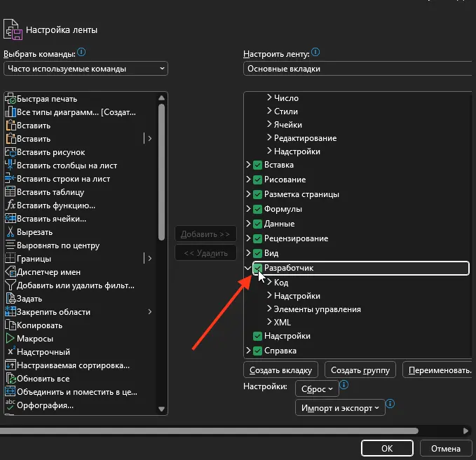Uncheck the Разработчик tab checkbox

click(258, 268)
